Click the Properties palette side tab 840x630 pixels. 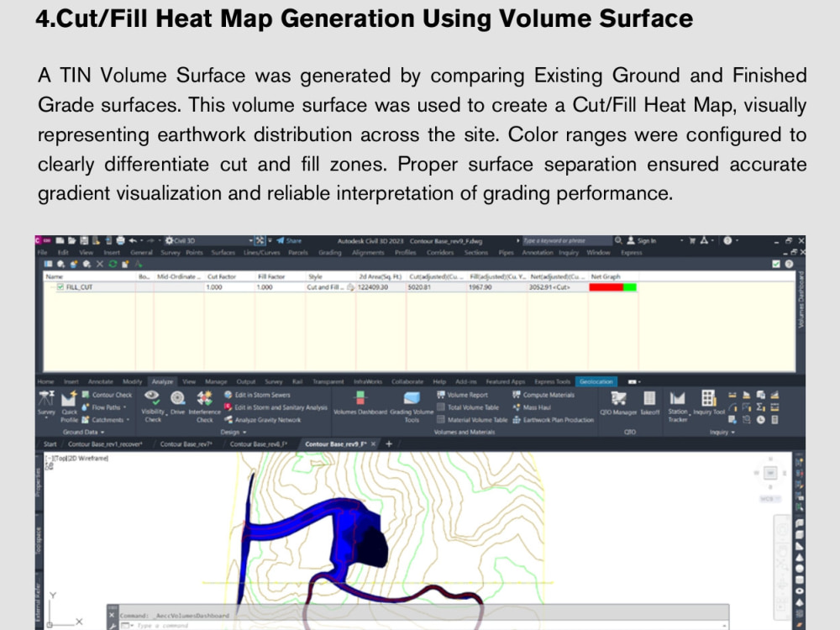tap(39, 482)
